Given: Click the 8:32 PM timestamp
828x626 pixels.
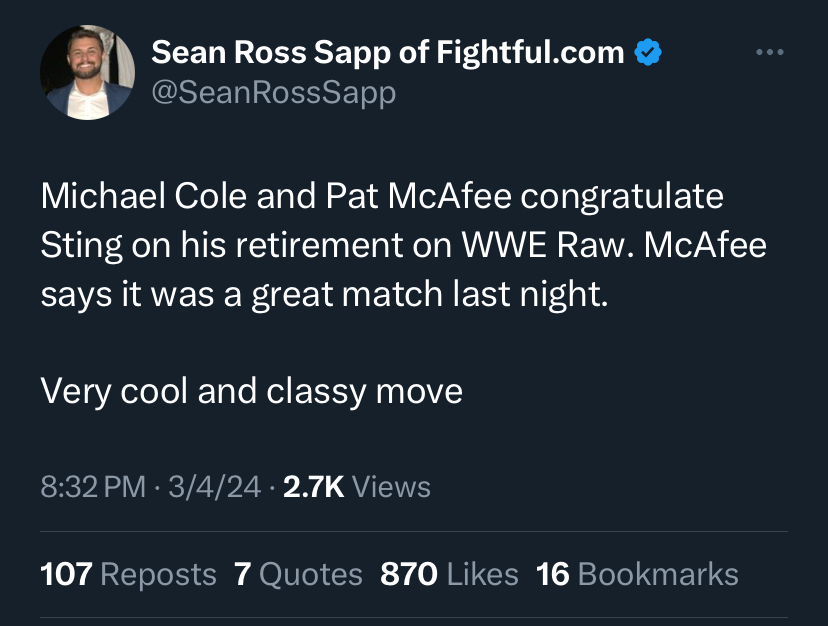Looking at the screenshot, I should (93, 487).
